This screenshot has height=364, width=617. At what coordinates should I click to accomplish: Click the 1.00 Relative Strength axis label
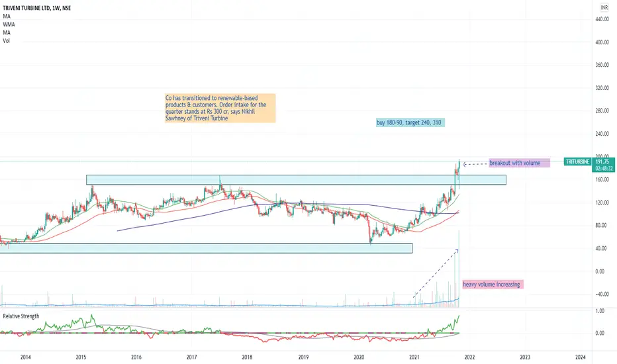click(x=600, y=311)
